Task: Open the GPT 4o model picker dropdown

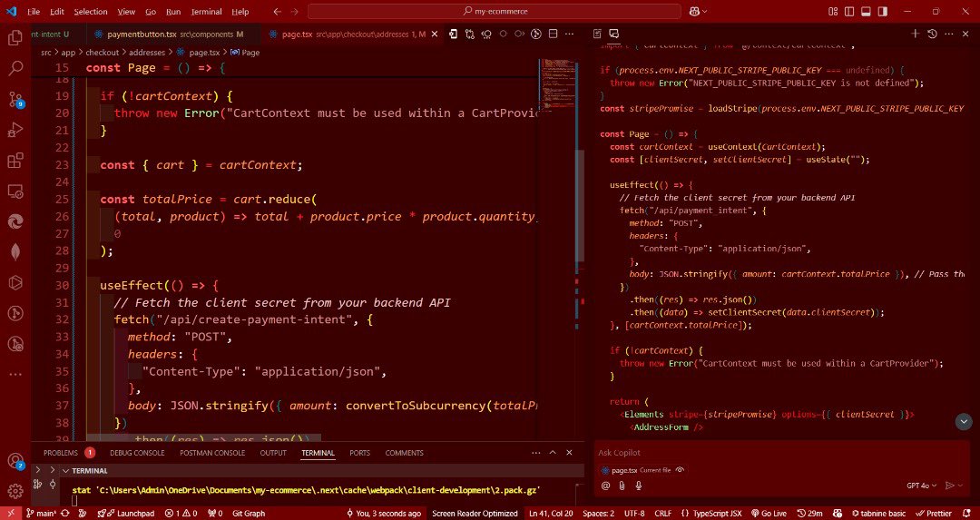Action: coord(923,486)
